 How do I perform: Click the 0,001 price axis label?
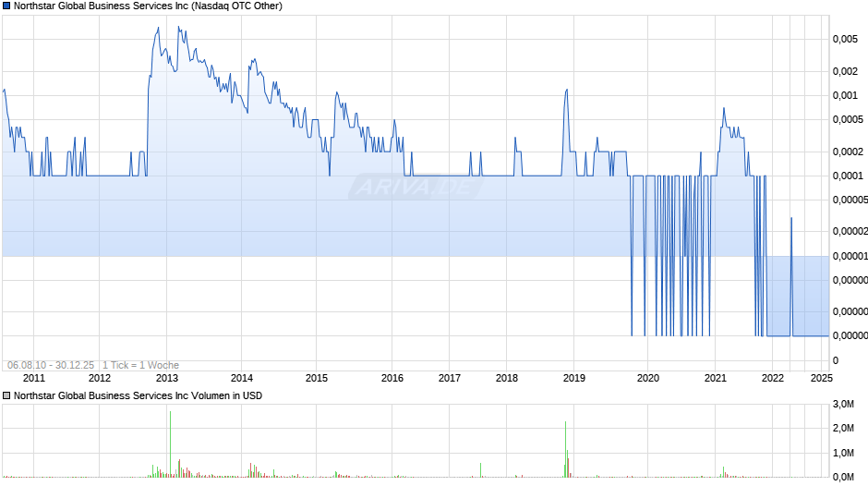click(845, 95)
